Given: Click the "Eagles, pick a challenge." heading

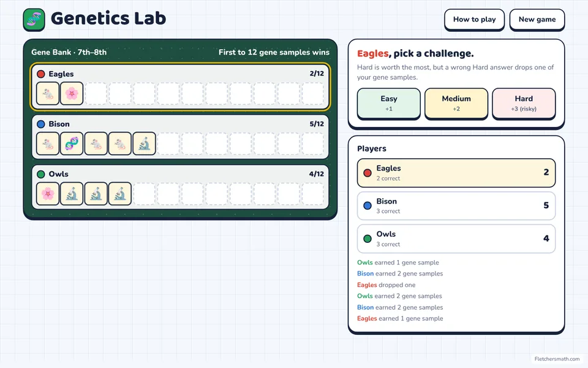Looking at the screenshot, I should [415, 53].
